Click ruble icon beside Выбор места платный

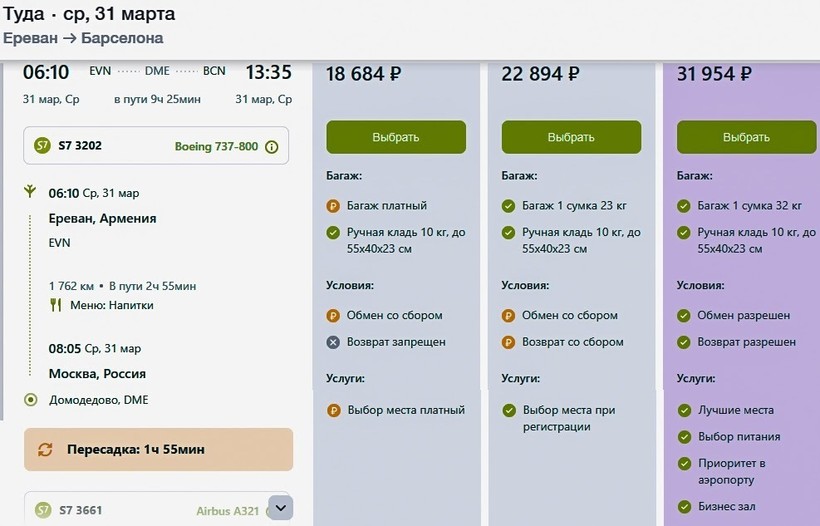334,410
